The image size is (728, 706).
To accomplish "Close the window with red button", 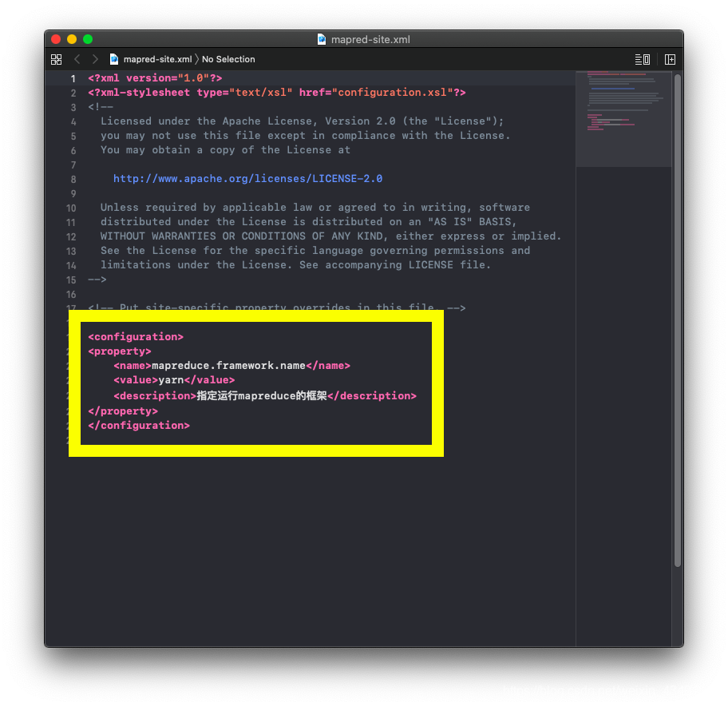I will pyautogui.click(x=56, y=39).
